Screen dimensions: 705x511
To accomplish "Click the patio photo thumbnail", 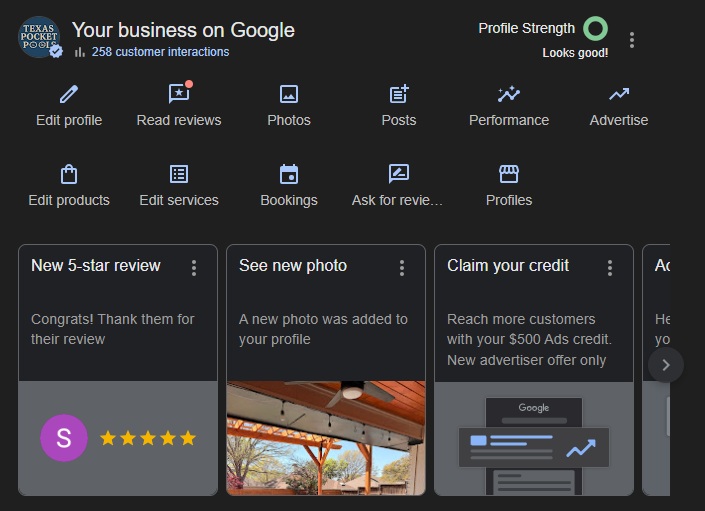I will [326, 437].
